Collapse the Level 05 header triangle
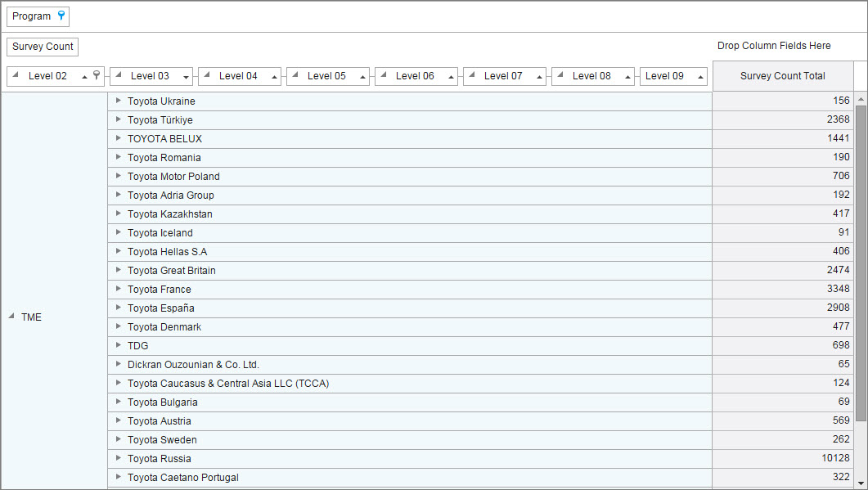This screenshot has width=868, height=490. (295, 74)
